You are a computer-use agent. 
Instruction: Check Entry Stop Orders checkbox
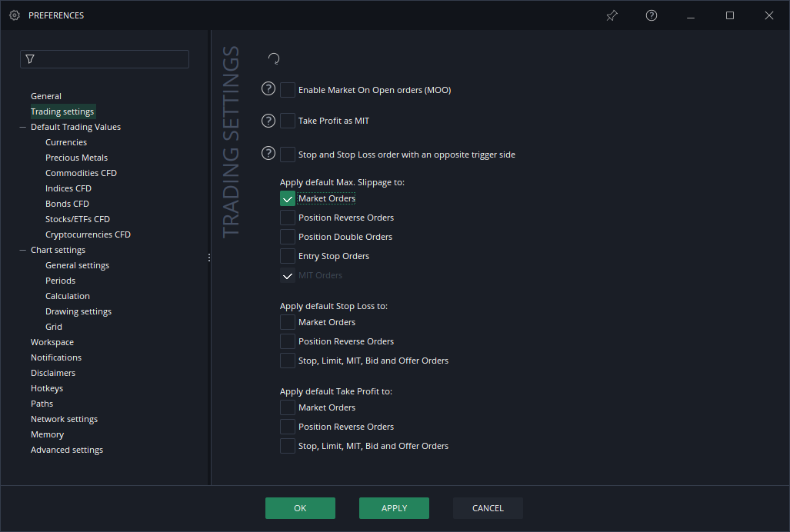pos(288,256)
